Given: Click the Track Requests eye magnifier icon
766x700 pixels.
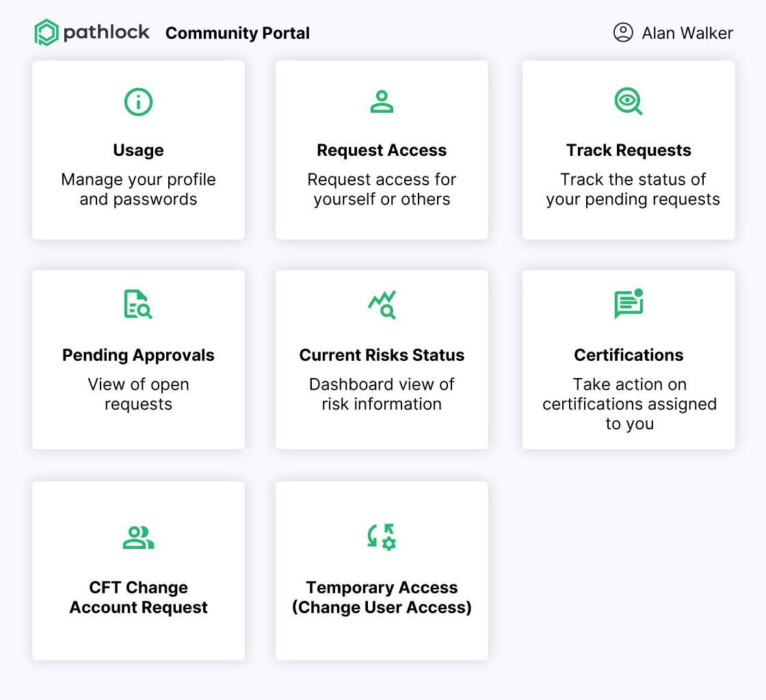Looking at the screenshot, I should pos(629,101).
